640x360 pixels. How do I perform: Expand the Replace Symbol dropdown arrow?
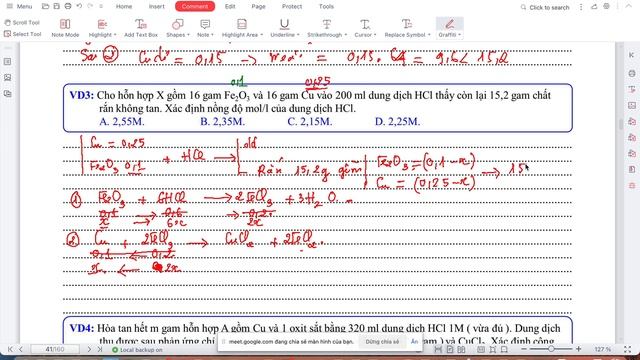coord(429,35)
